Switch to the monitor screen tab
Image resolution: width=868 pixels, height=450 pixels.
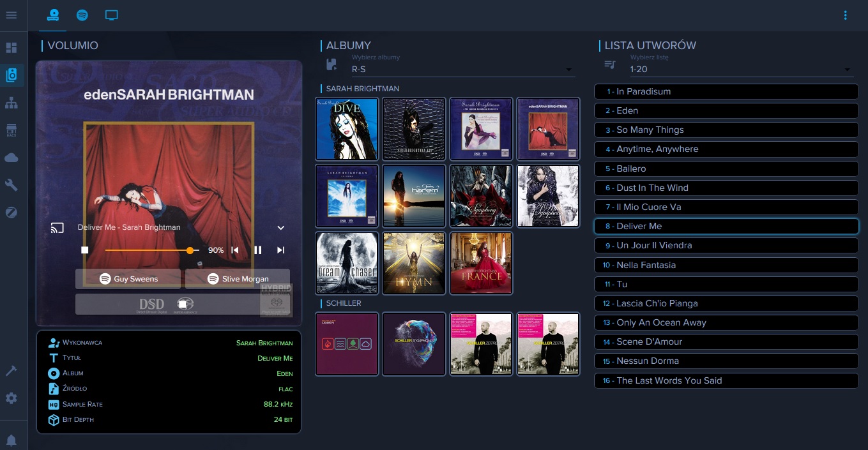coord(112,15)
